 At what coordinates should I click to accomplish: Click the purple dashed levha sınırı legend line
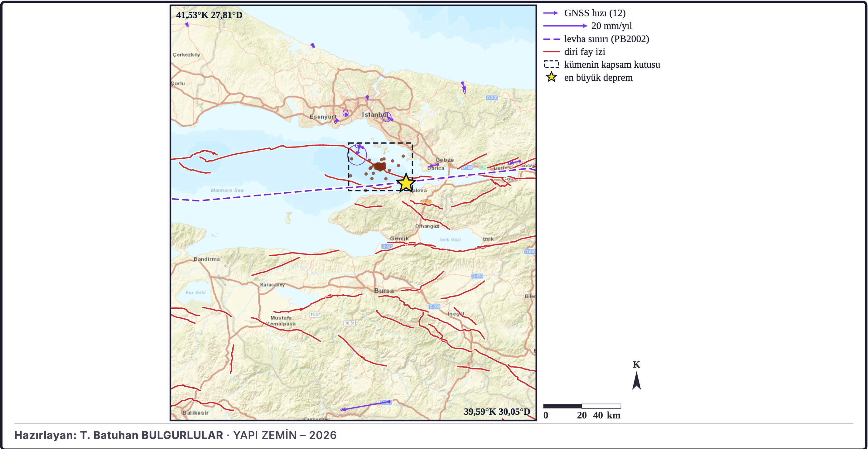(x=551, y=39)
